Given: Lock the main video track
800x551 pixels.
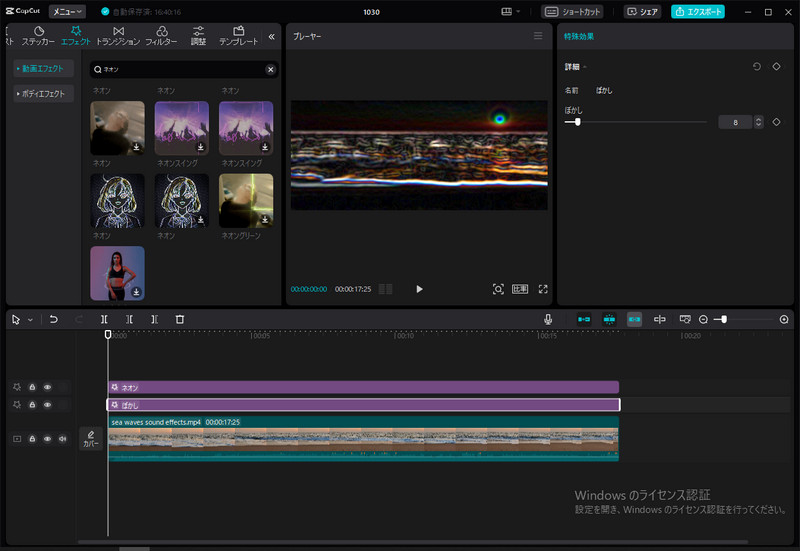Looking at the screenshot, I should click(32, 439).
